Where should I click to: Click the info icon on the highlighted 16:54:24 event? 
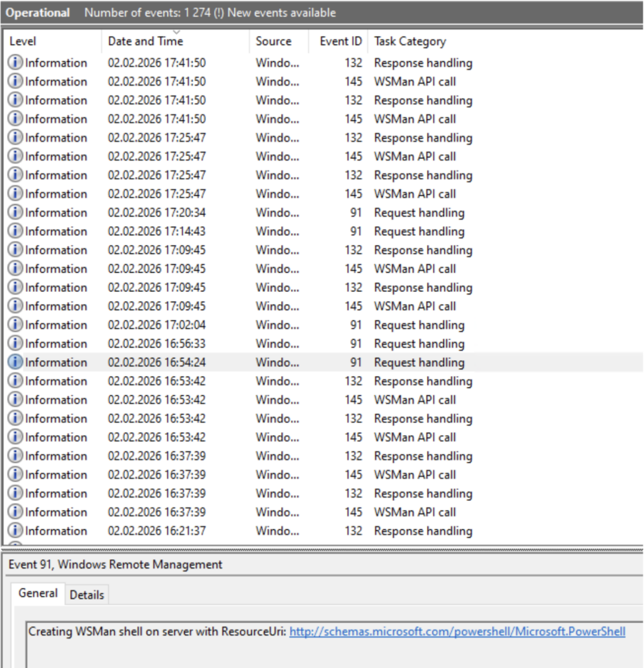[x=15, y=362]
